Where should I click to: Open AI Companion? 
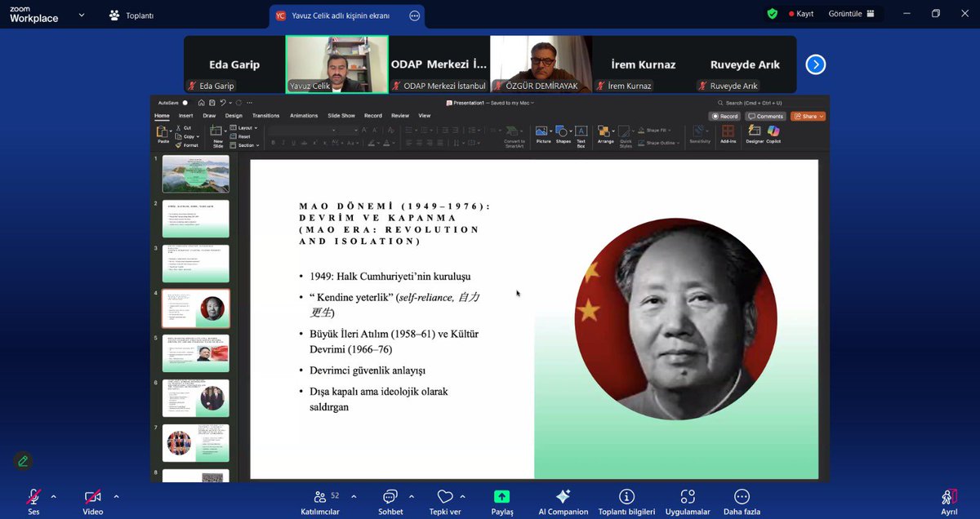click(x=563, y=501)
